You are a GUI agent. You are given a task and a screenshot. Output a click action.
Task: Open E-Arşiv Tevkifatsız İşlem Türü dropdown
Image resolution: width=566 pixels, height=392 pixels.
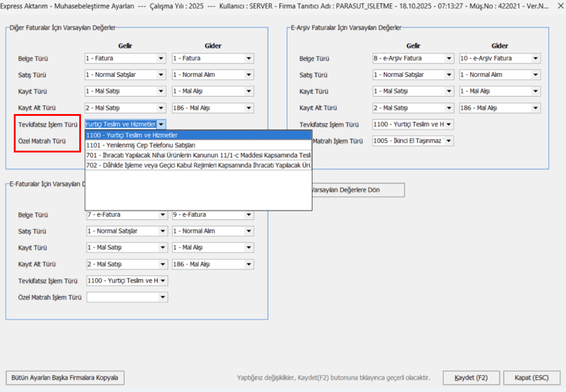pos(413,124)
